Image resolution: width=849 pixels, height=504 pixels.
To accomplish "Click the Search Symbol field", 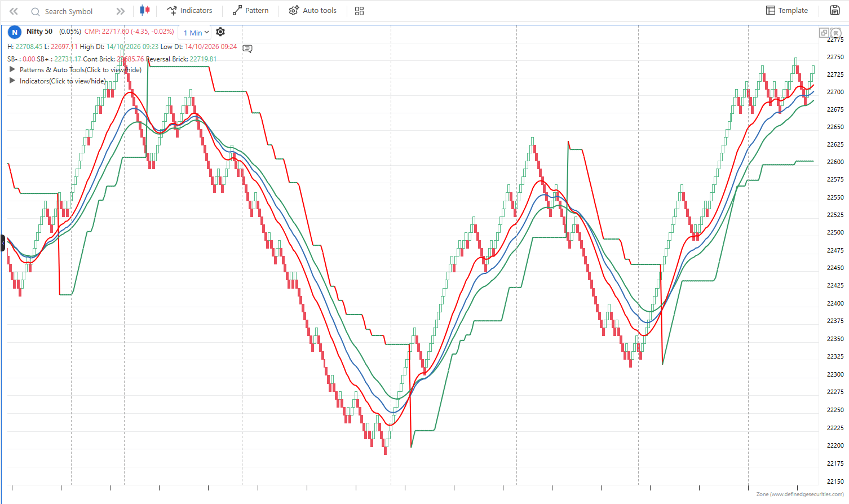I will coord(68,11).
